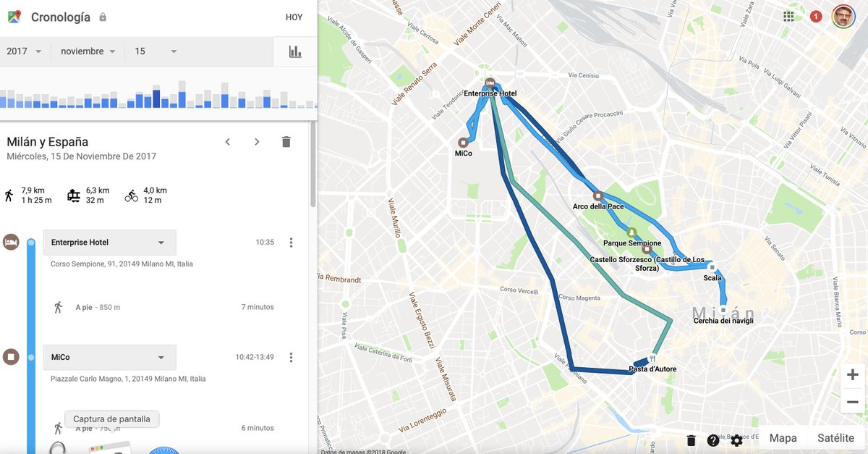Switch to Mapa view
The height and width of the screenshot is (454, 868).
click(783, 438)
